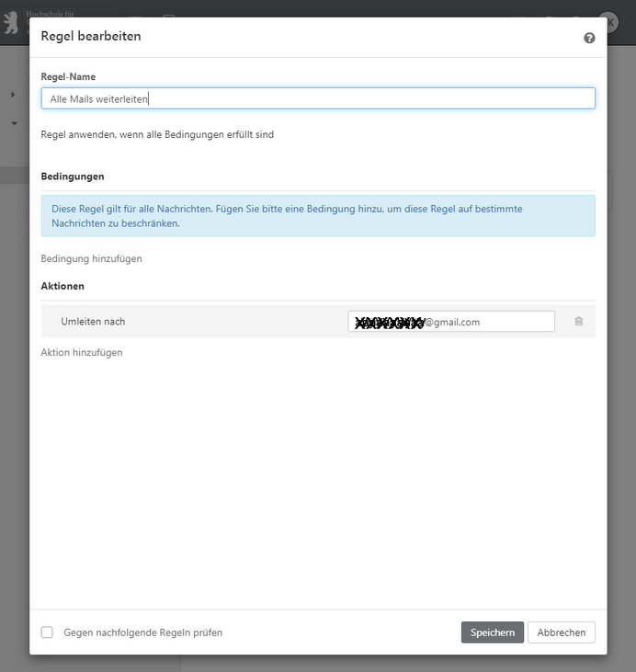Click the 'Regel anwenden, wenn alle Bedingungen' text
The image size is (636, 672).
157,134
